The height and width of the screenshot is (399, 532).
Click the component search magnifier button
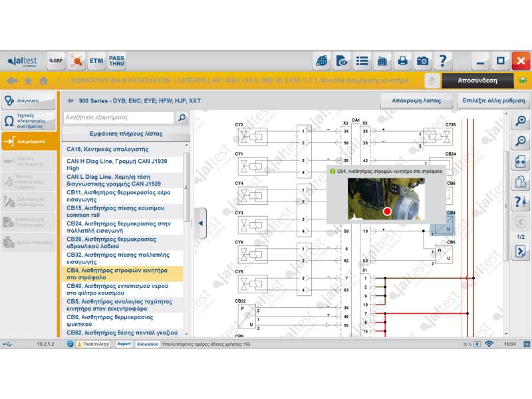click(182, 118)
